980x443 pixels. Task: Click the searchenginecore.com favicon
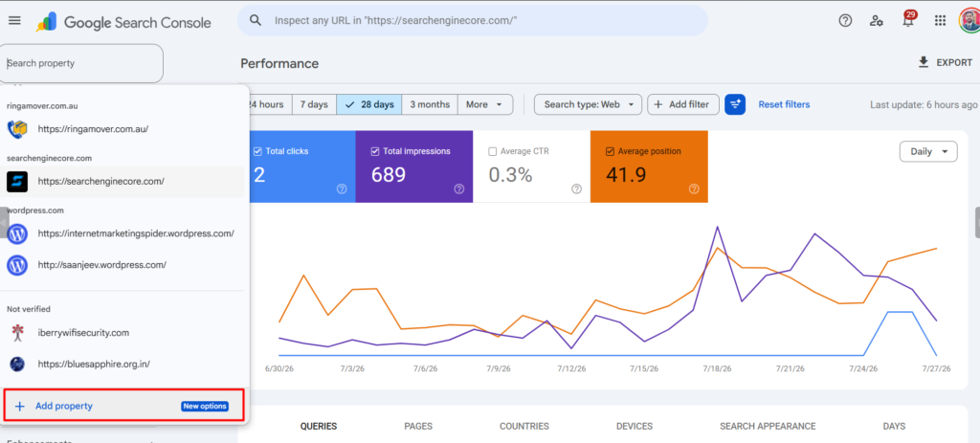click(x=17, y=181)
